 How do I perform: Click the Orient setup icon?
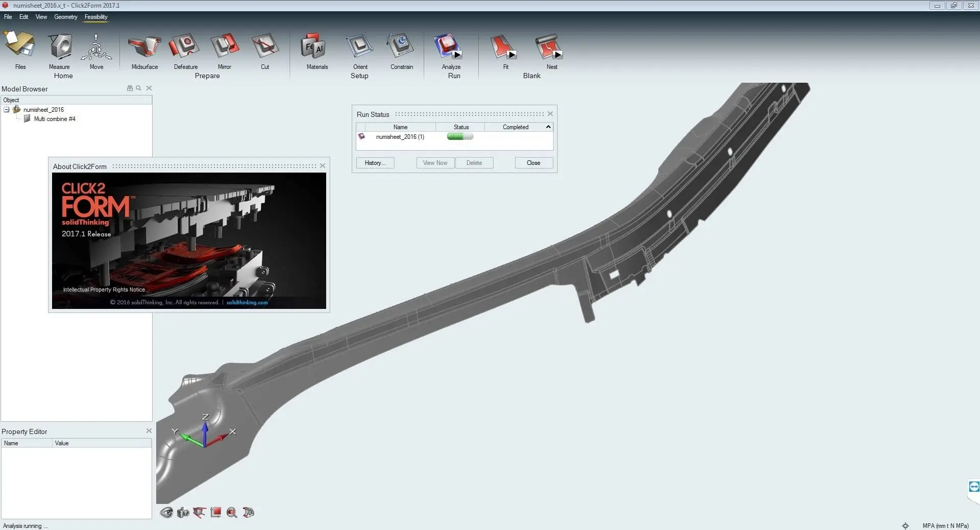coord(360,46)
